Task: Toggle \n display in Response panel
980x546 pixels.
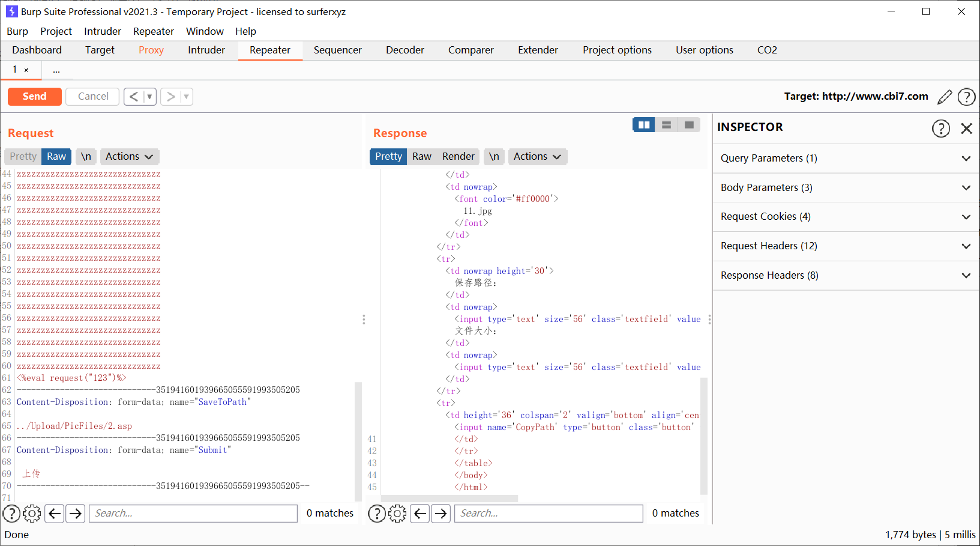Action: click(x=494, y=157)
